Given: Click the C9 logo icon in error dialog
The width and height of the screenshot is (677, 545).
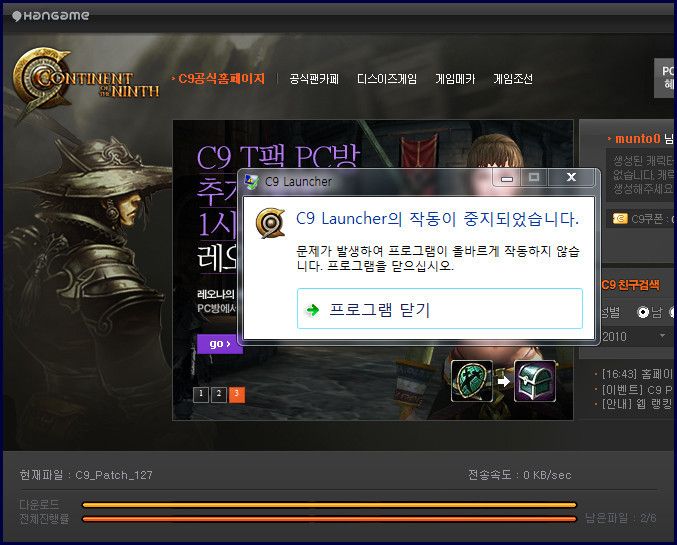Looking at the screenshot, I should click(270, 223).
